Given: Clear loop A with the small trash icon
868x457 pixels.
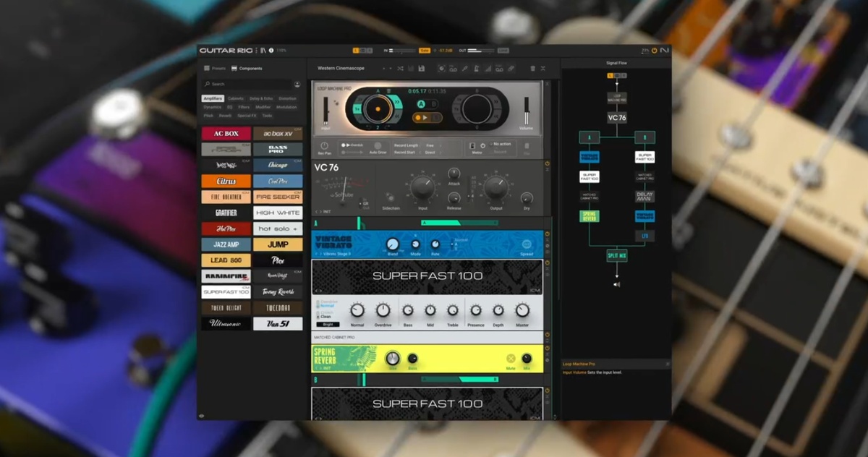Looking at the screenshot, I should click(x=388, y=93).
